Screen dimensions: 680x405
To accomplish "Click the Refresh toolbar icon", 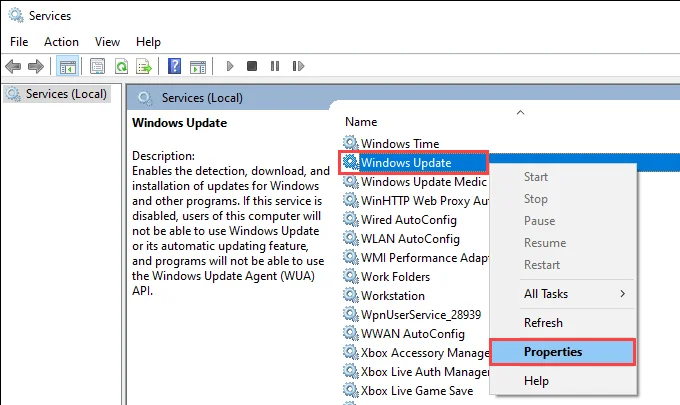I will click(121, 66).
